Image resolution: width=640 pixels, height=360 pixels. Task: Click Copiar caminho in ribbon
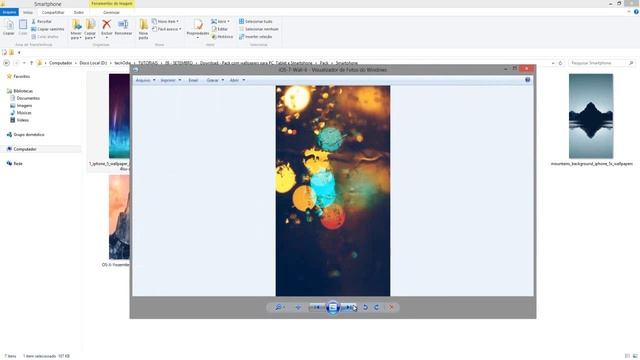click(x=48, y=29)
